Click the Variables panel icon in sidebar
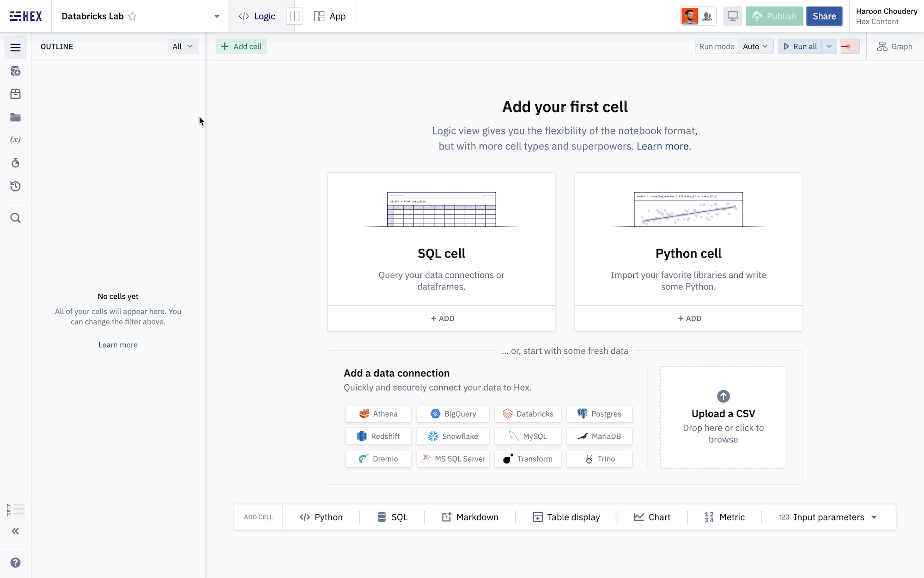 (15, 140)
